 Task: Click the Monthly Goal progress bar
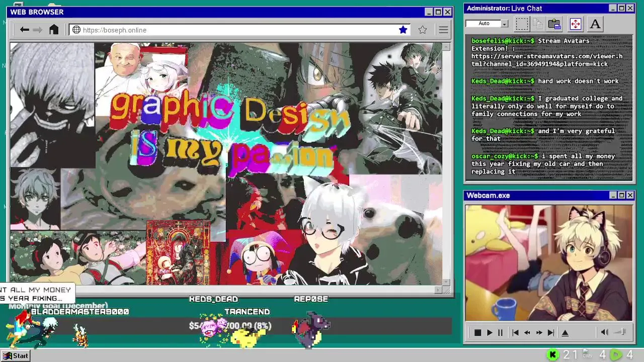click(x=230, y=326)
